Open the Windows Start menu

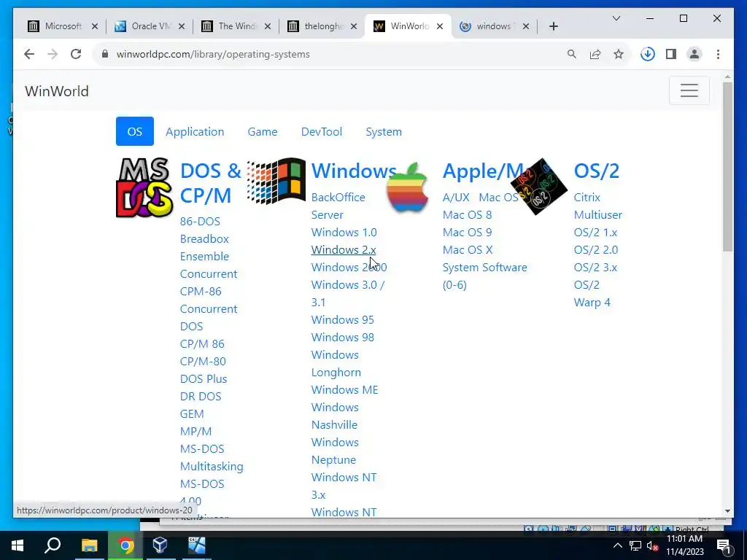[18, 545]
